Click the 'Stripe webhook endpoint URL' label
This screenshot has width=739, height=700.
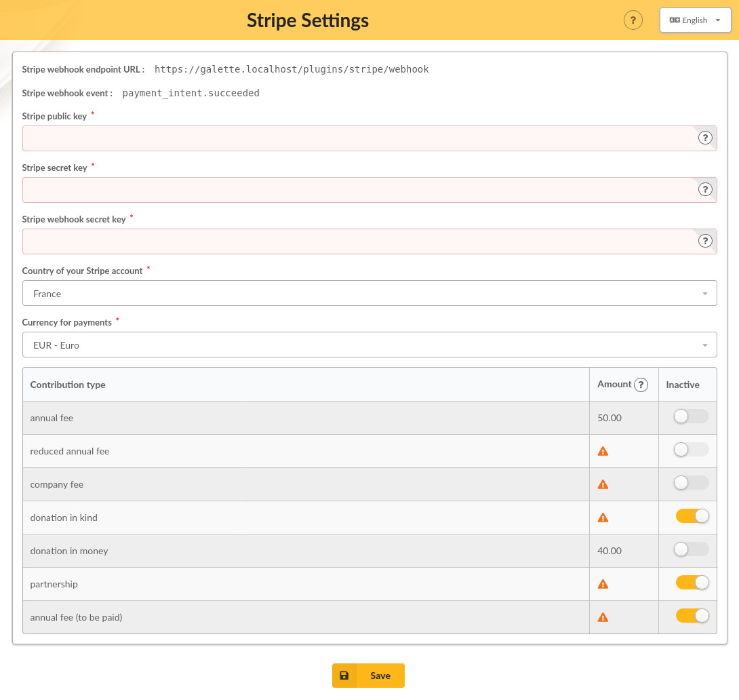click(81, 69)
